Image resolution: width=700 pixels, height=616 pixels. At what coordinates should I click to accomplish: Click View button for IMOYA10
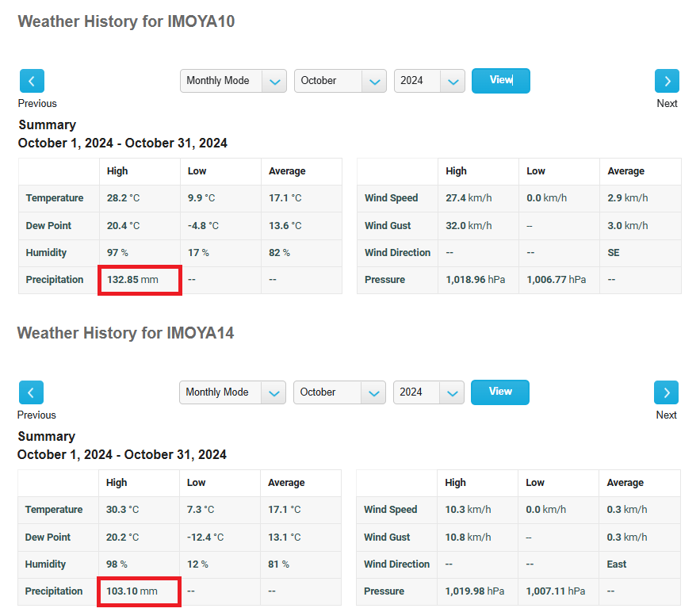pos(501,81)
